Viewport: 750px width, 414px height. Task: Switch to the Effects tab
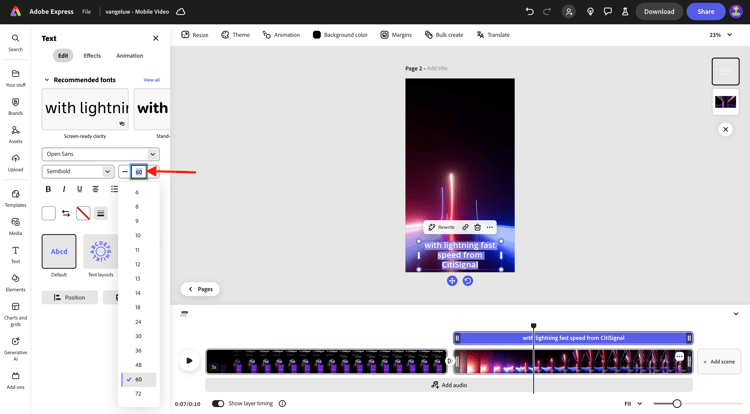coord(92,55)
